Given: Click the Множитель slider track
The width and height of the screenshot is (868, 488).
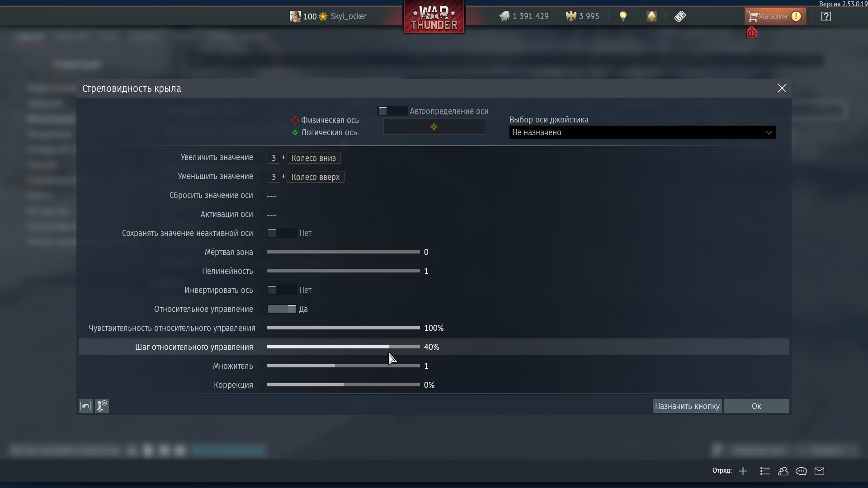Looking at the screenshot, I should tap(343, 366).
